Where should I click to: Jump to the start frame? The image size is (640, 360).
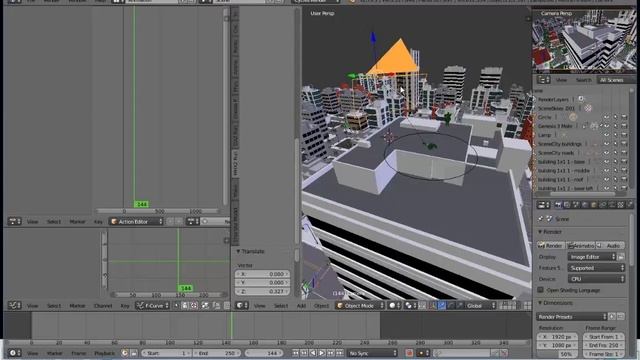tap(296, 353)
